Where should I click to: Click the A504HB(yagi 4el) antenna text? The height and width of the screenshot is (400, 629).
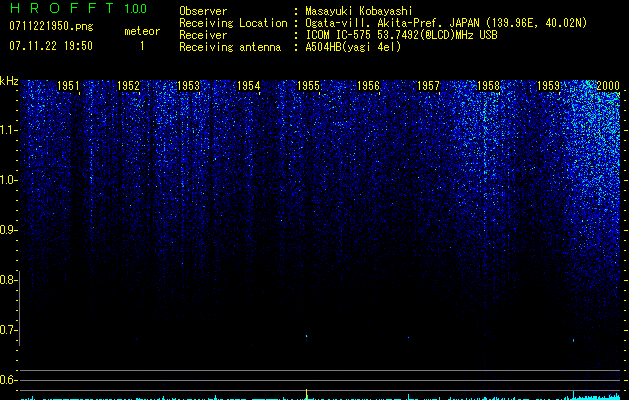[x=353, y=47]
